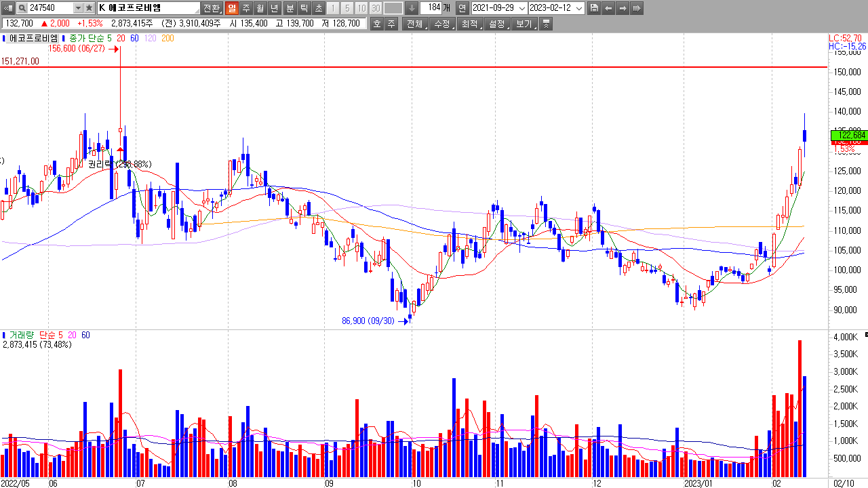The width and height of the screenshot is (868, 488).
Task: Open the 최적 menu
Action: point(470,24)
